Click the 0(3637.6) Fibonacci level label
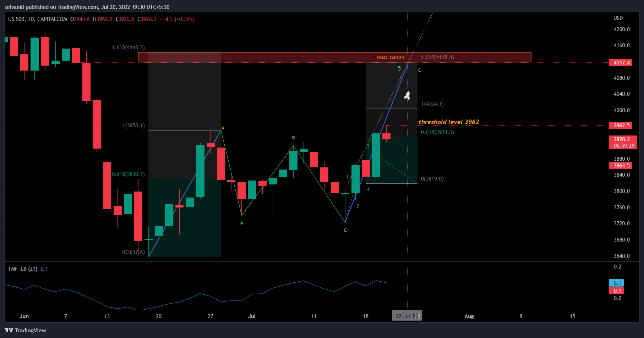 click(133, 252)
